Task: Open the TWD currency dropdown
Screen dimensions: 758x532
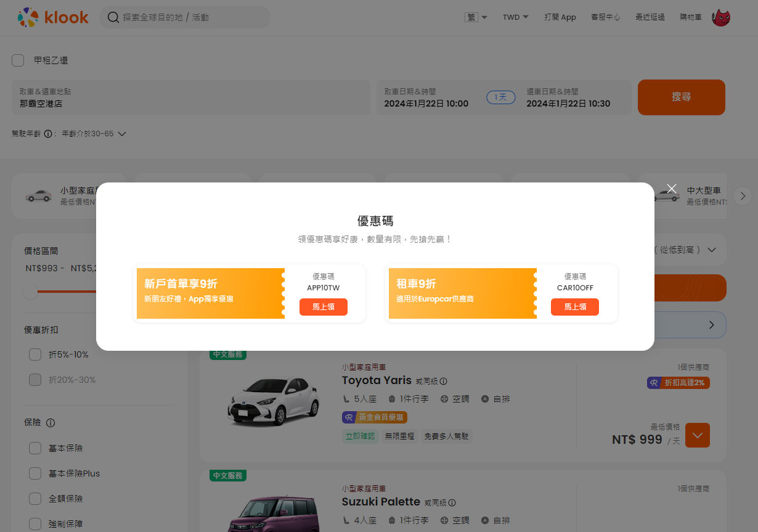Action: click(x=515, y=17)
